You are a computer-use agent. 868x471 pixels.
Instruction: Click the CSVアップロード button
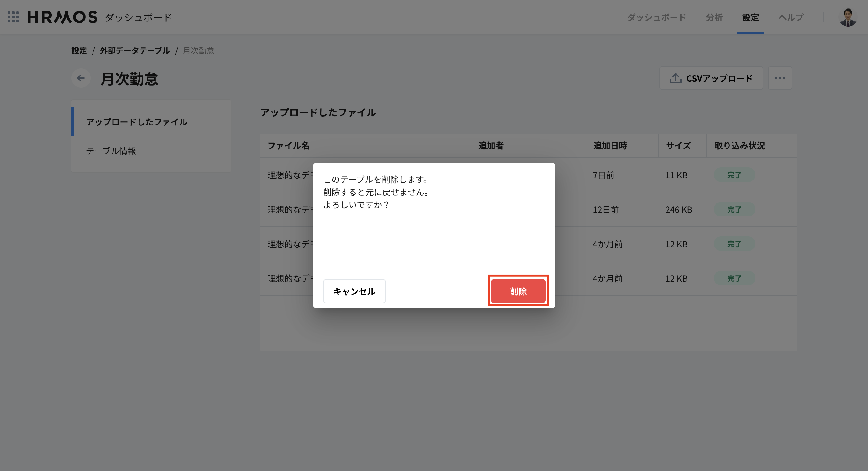711,78
